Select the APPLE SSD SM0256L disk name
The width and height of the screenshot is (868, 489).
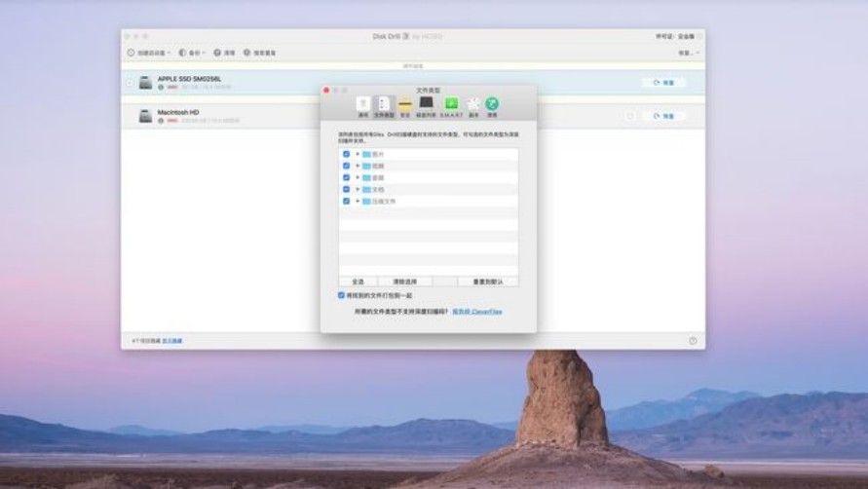[189, 79]
